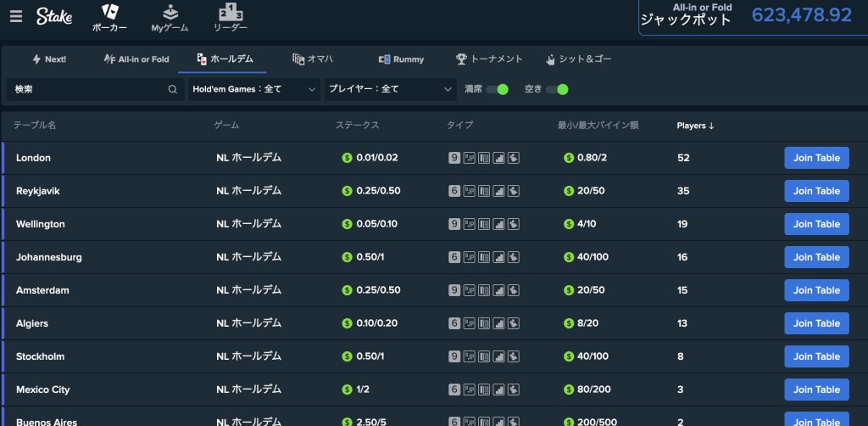Click Reykjavik row's 6-seat badge
The width and height of the screenshot is (868, 426).
click(x=454, y=191)
